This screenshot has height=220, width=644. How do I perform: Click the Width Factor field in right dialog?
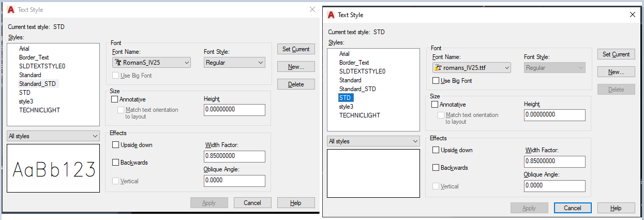[x=555, y=162]
